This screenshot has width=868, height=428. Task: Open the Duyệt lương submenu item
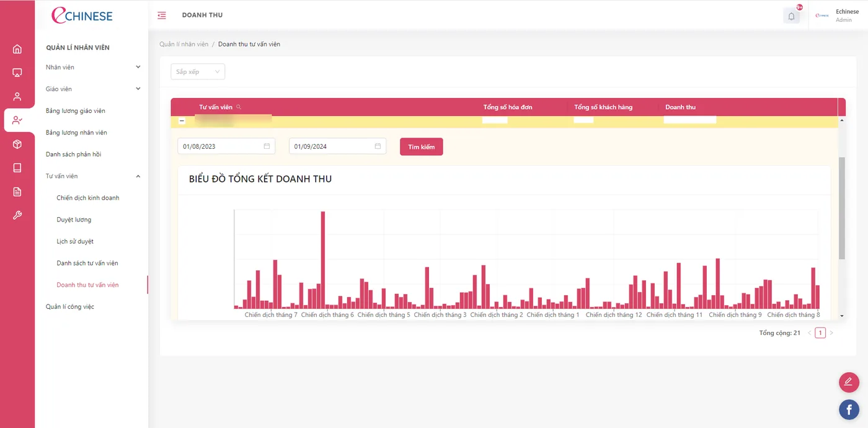pyautogui.click(x=74, y=220)
